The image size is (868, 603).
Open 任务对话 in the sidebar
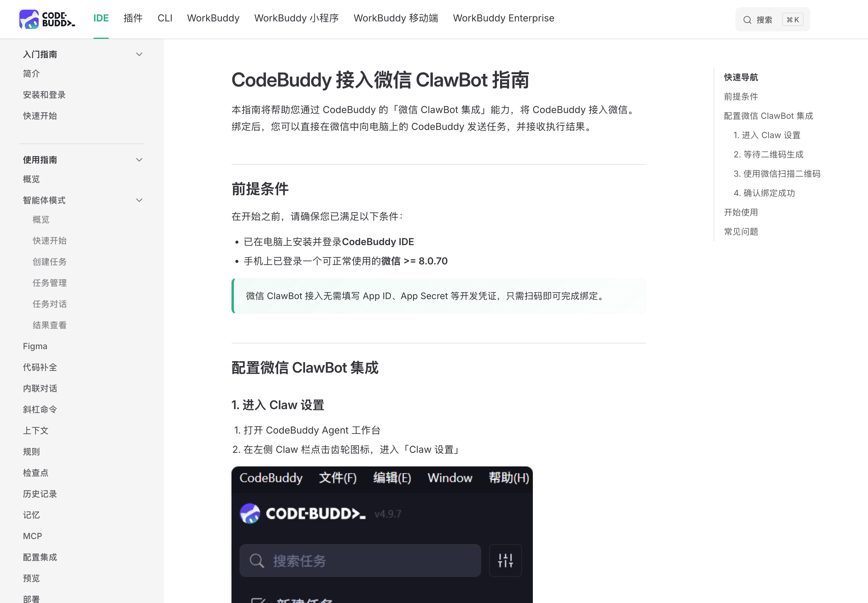pyautogui.click(x=49, y=304)
